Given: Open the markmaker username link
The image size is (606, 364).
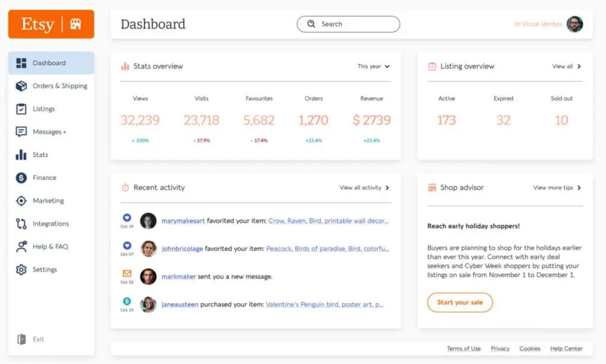Looking at the screenshot, I should click(178, 277).
